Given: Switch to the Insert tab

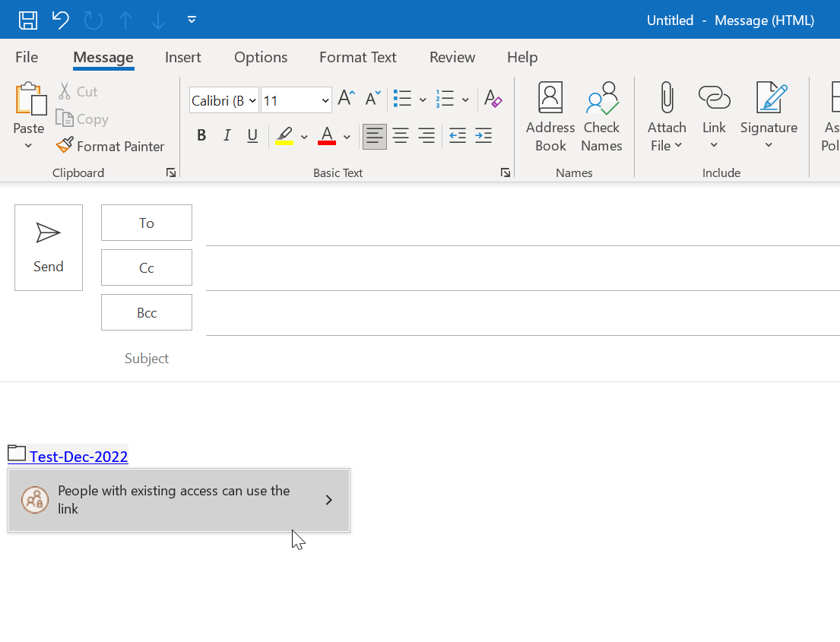Looking at the screenshot, I should [182, 57].
